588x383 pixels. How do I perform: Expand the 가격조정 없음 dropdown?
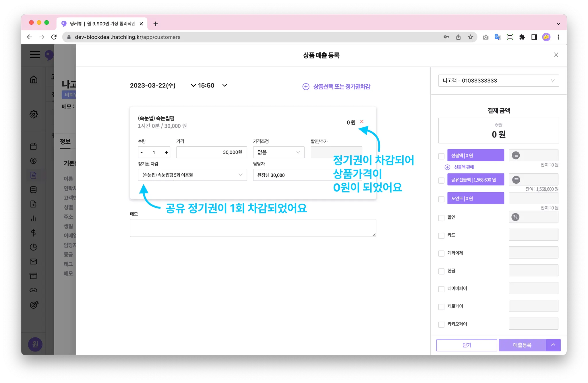click(x=278, y=152)
